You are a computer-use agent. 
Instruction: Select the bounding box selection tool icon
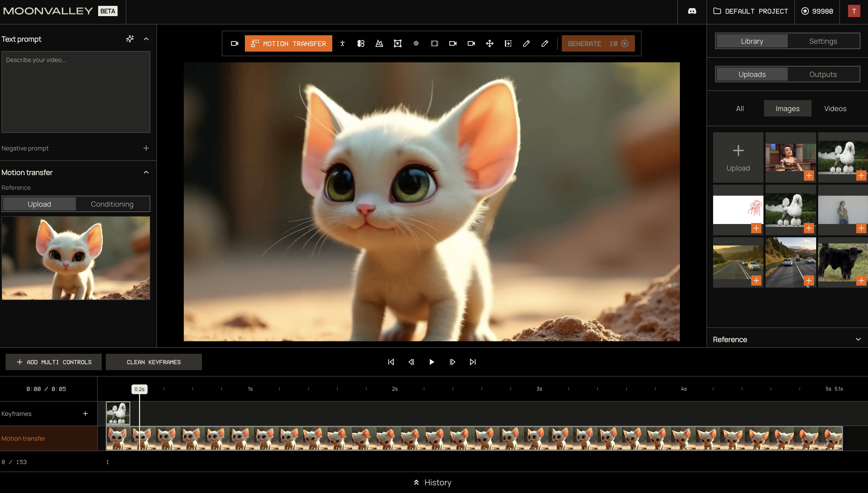click(x=397, y=43)
